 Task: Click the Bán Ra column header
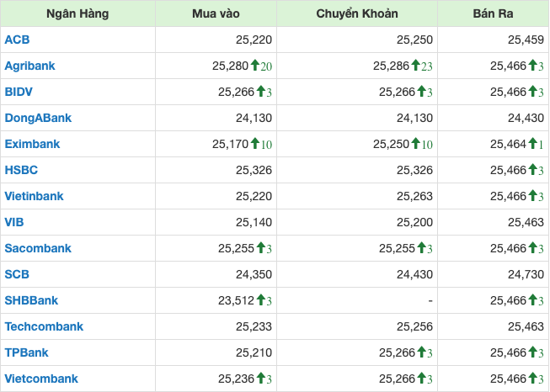[x=494, y=14]
